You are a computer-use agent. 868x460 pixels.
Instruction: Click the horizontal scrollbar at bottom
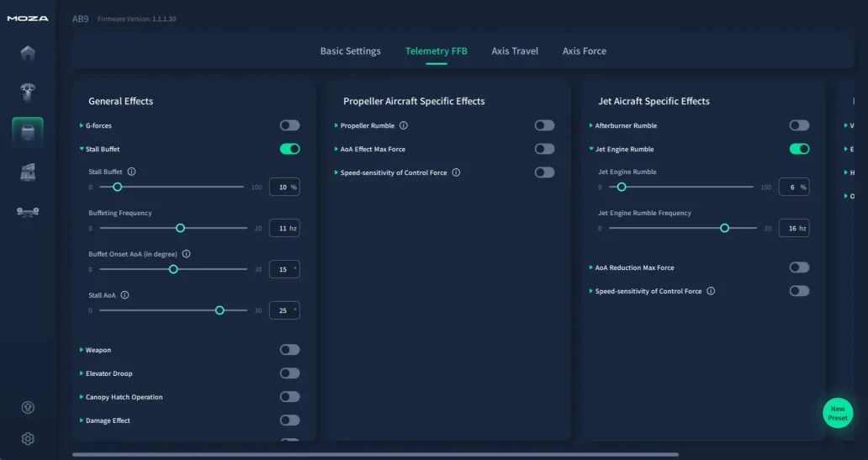point(375,454)
